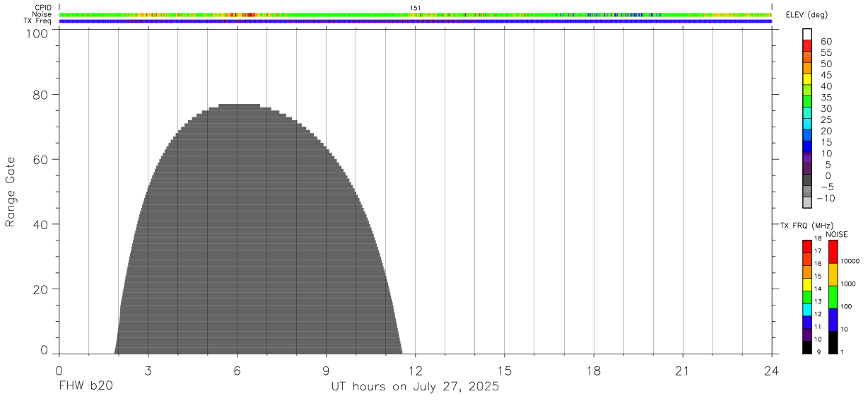Click the 13 label in TX FRQ legend
Screen dimensions: 868x401
818,302
